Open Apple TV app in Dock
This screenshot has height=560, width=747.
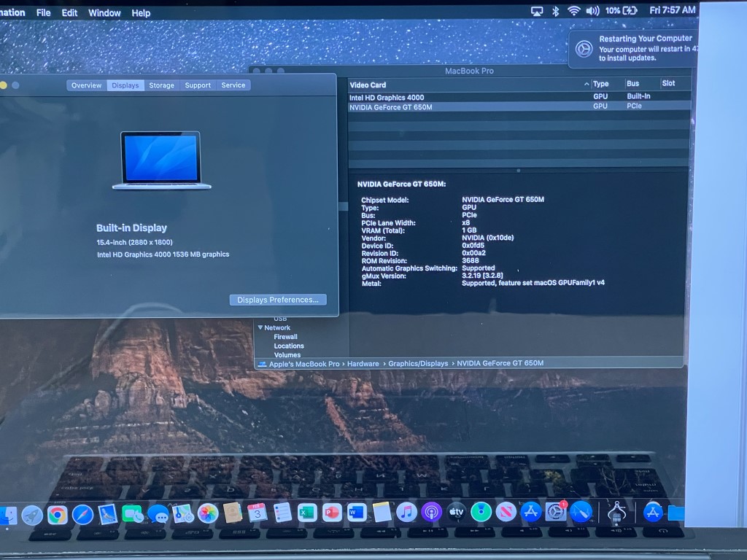[456, 512]
